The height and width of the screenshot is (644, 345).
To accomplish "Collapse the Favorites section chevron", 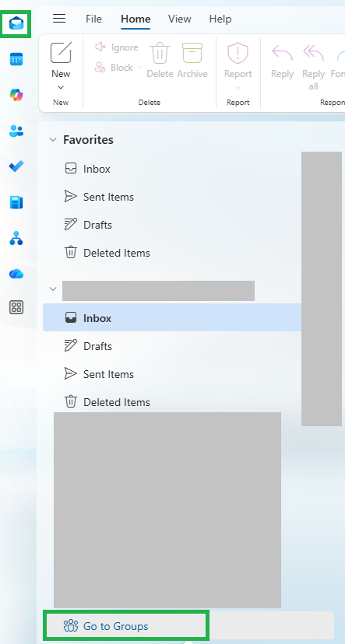I will click(x=53, y=140).
